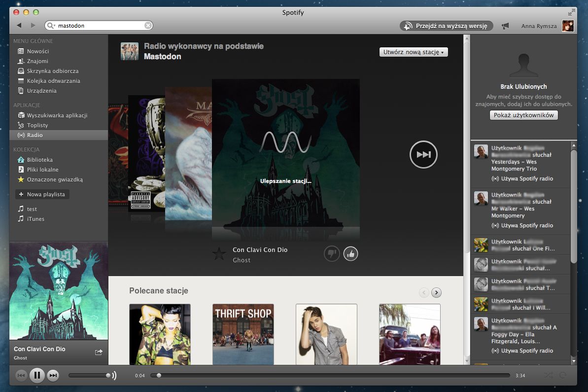Show previous recommended stations page arrow

point(424,292)
